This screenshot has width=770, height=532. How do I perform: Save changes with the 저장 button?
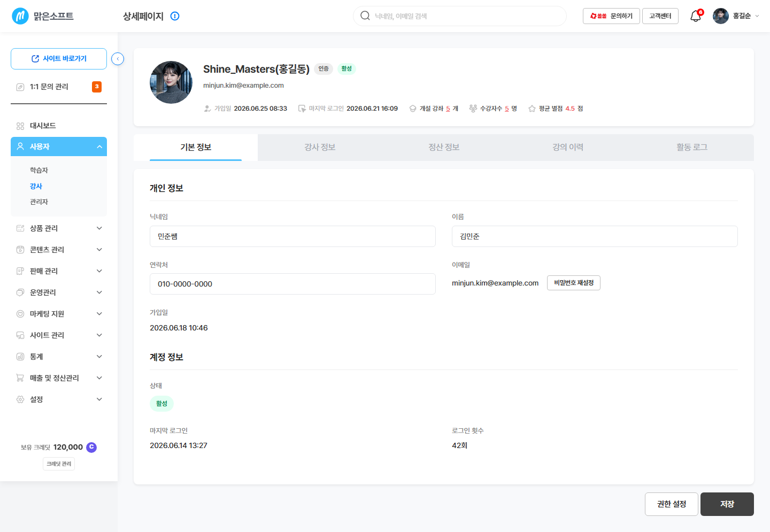pos(727,504)
